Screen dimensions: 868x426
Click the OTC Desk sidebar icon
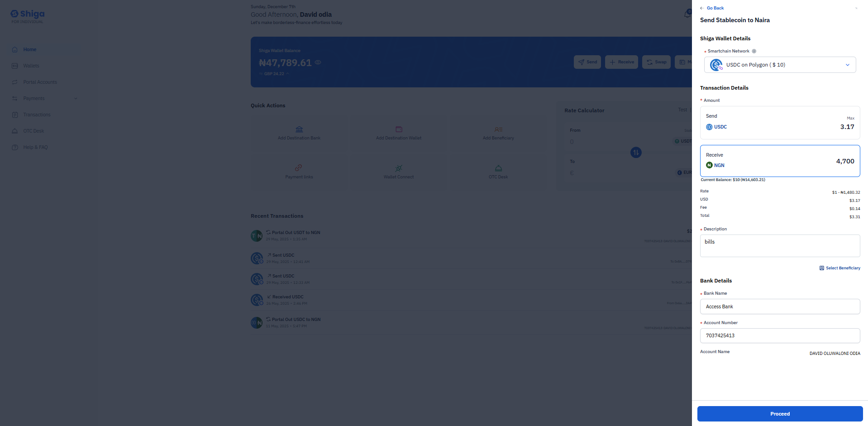(15, 131)
